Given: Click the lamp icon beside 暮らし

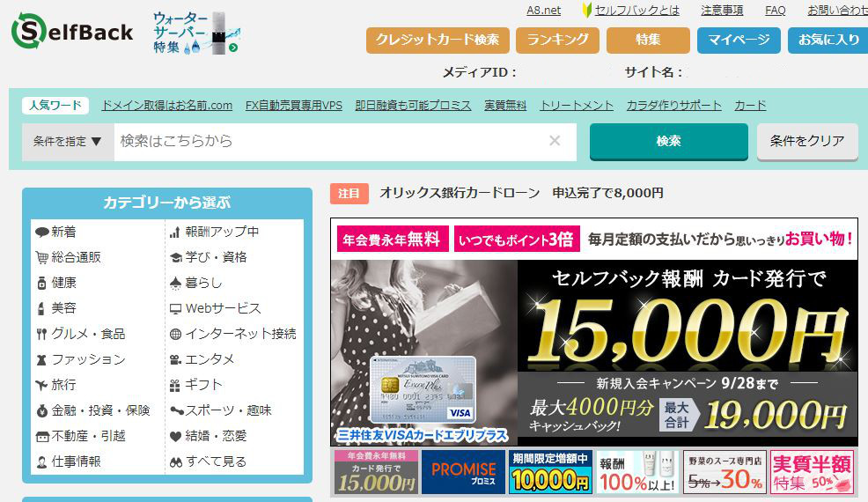Looking at the screenshot, I should (x=175, y=284).
